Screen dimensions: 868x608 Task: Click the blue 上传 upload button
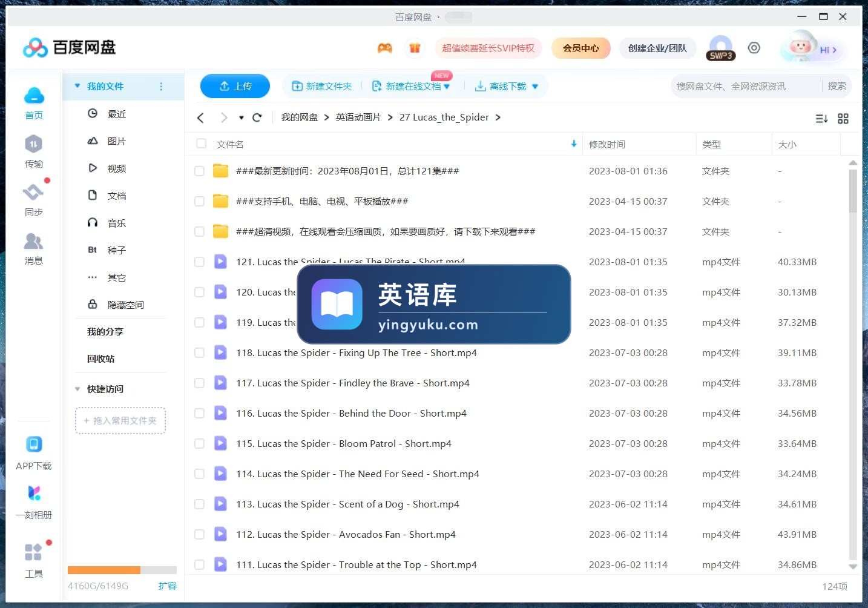click(235, 86)
